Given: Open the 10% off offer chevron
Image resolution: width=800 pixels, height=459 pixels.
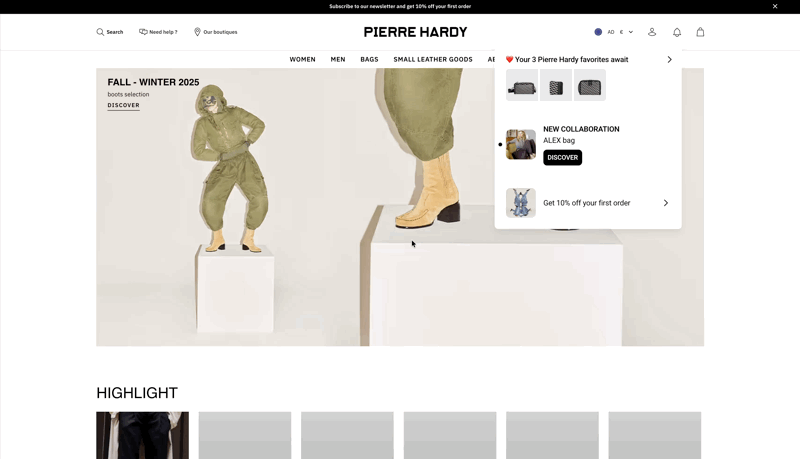Looking at the screenshot, I should [666, 203].
